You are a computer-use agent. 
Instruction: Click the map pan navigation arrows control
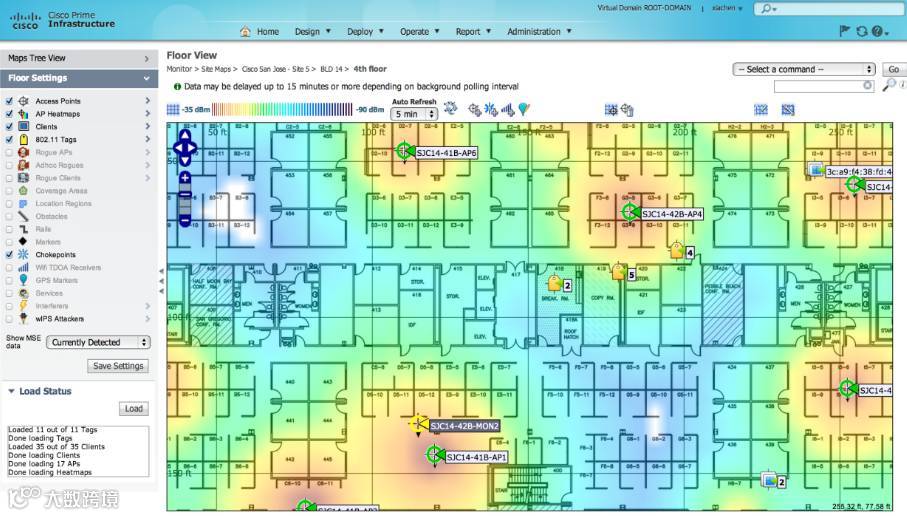(x=185, y=148)
